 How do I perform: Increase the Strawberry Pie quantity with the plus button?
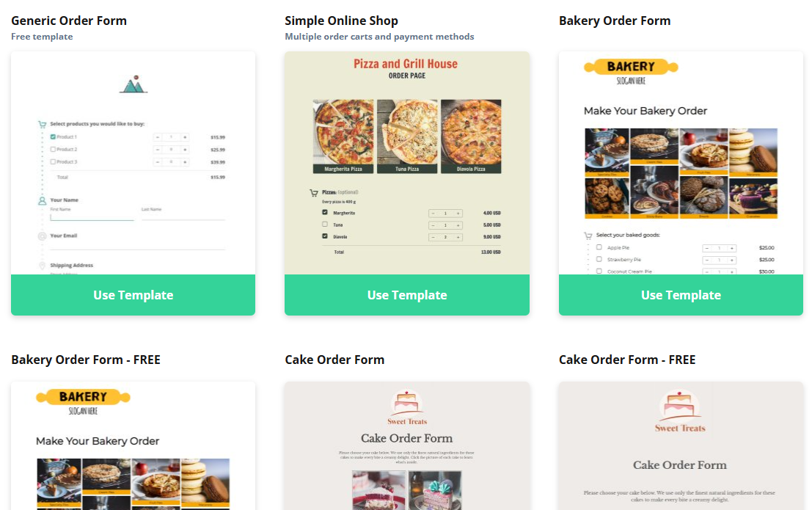pyautogui.click(x=731, y=260)
